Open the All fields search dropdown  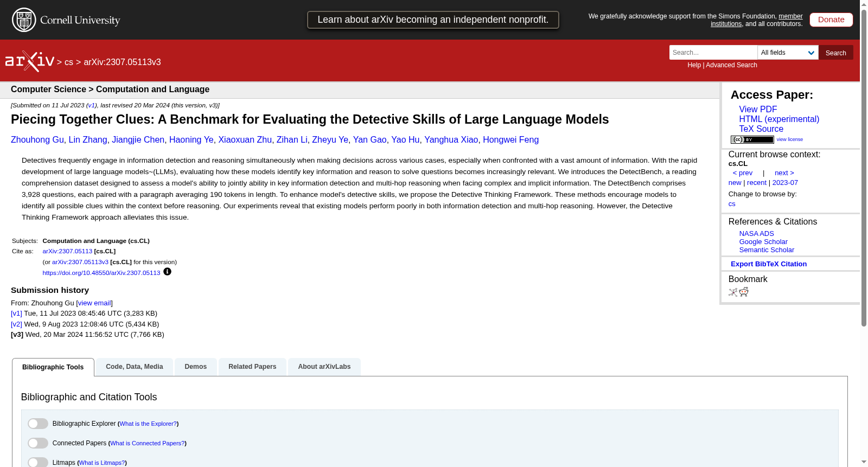click(788, 53)
